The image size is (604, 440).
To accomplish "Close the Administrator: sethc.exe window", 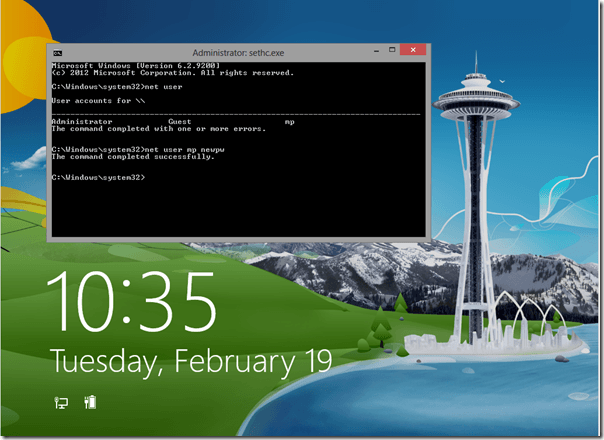I will click(x=413, y=50).
